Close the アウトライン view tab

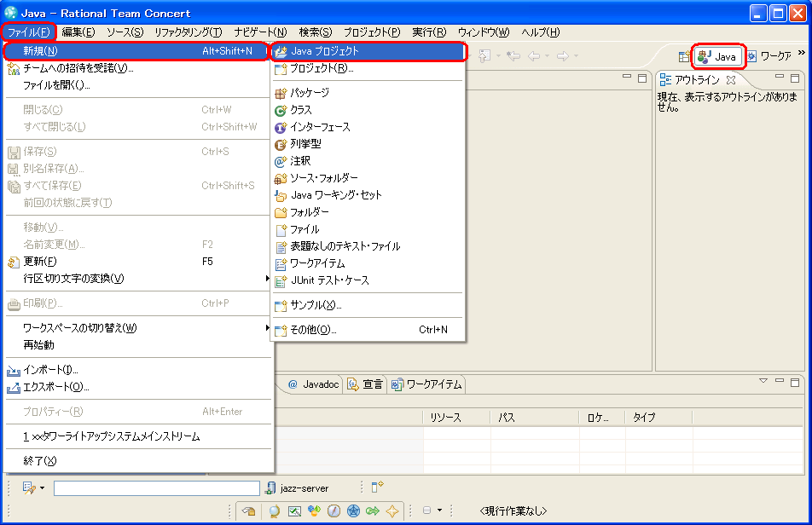[731, 79]
